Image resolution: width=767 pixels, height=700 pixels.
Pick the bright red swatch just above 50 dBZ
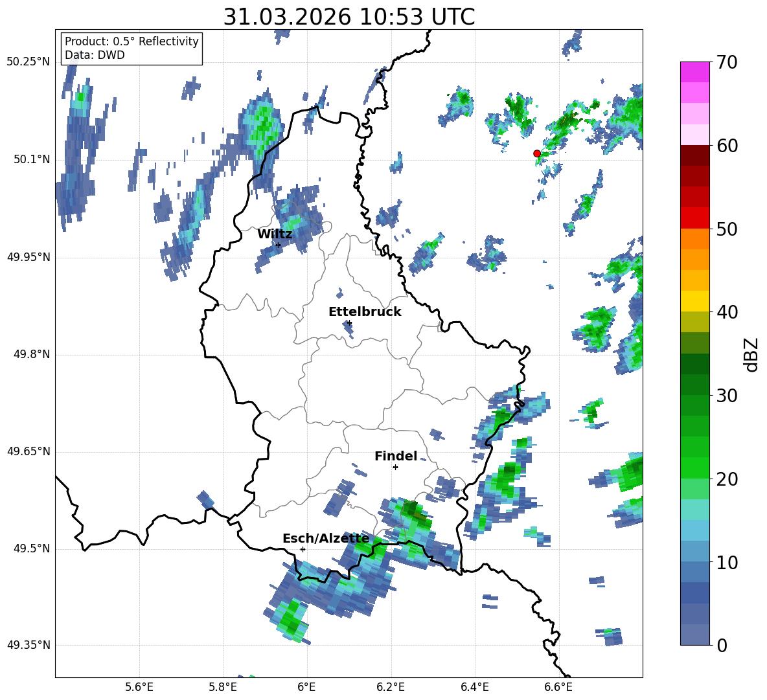695,218
